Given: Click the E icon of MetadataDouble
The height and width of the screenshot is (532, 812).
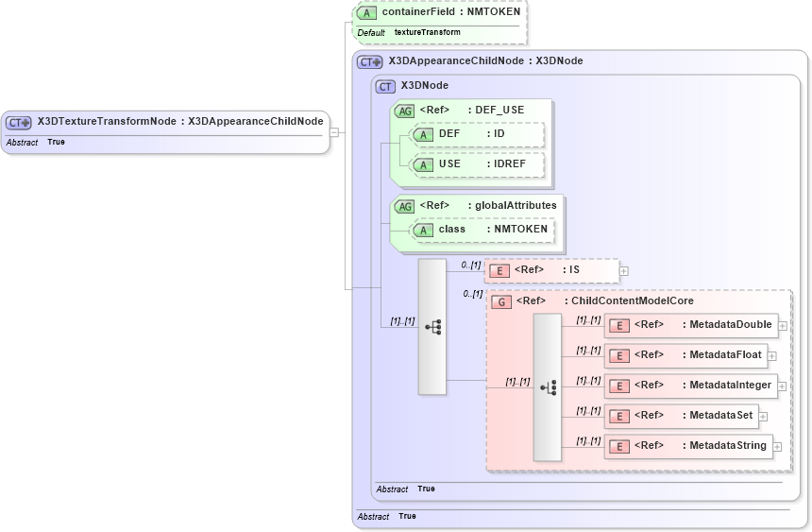Looking at the screenshot, I should click(619, 326).
